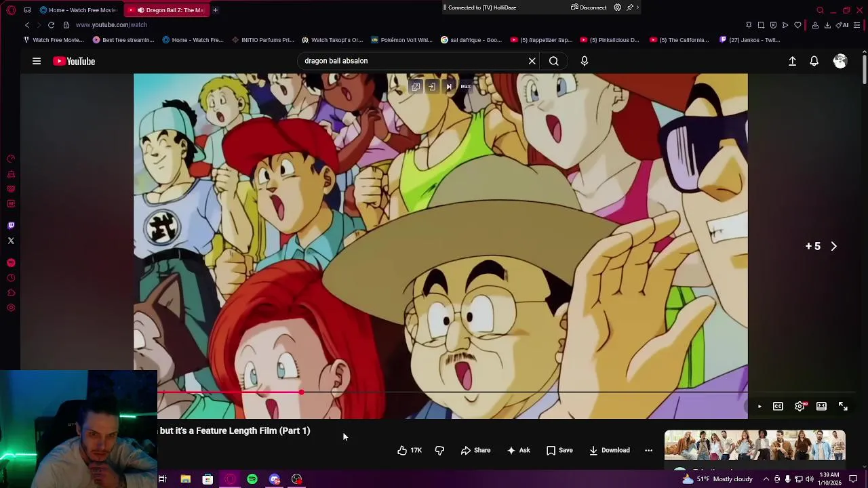Viewport: 868px width, 488px height.
Task: Pin the remote connection bar
Action: [630, 7]
